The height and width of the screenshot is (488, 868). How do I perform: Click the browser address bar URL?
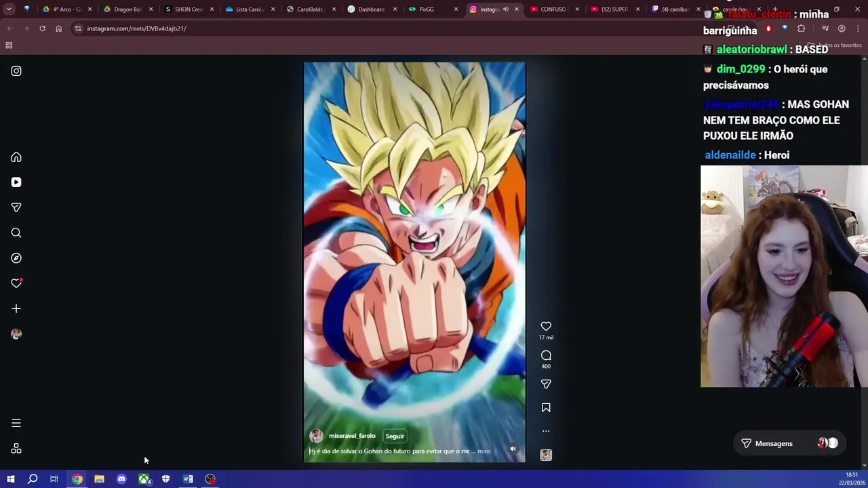(x=136, y=28)
